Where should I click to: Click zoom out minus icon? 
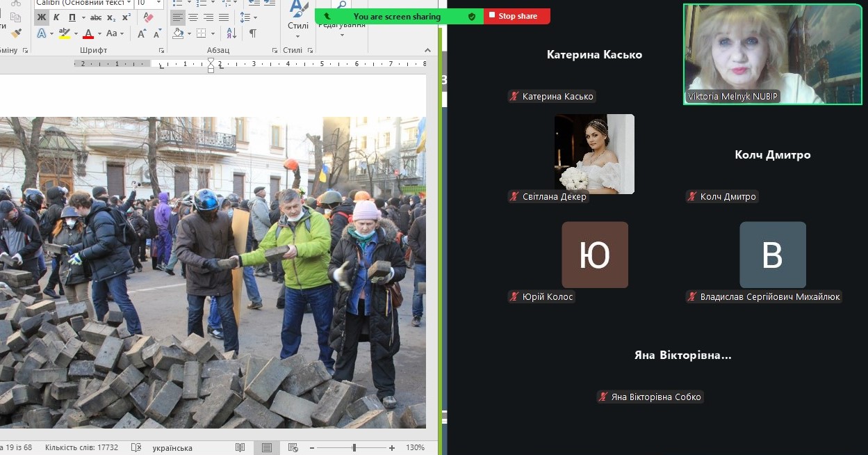click(x=312, y=447)
